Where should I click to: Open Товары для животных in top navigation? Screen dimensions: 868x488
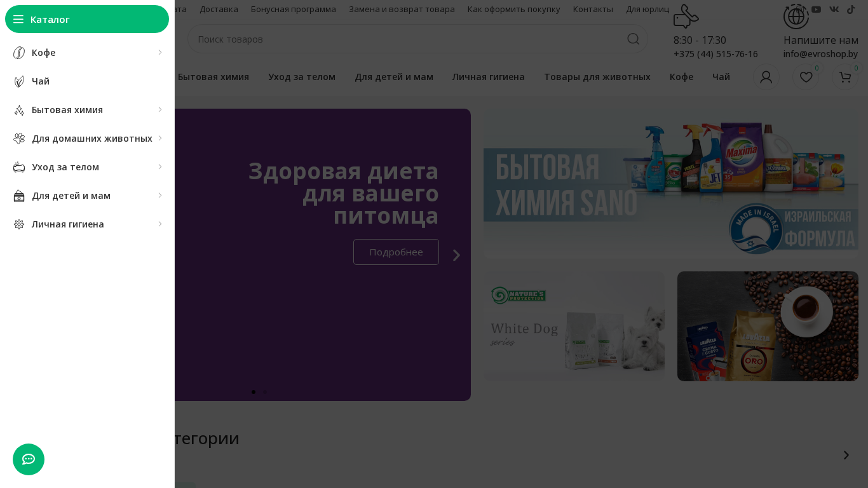tap(597, 77)
